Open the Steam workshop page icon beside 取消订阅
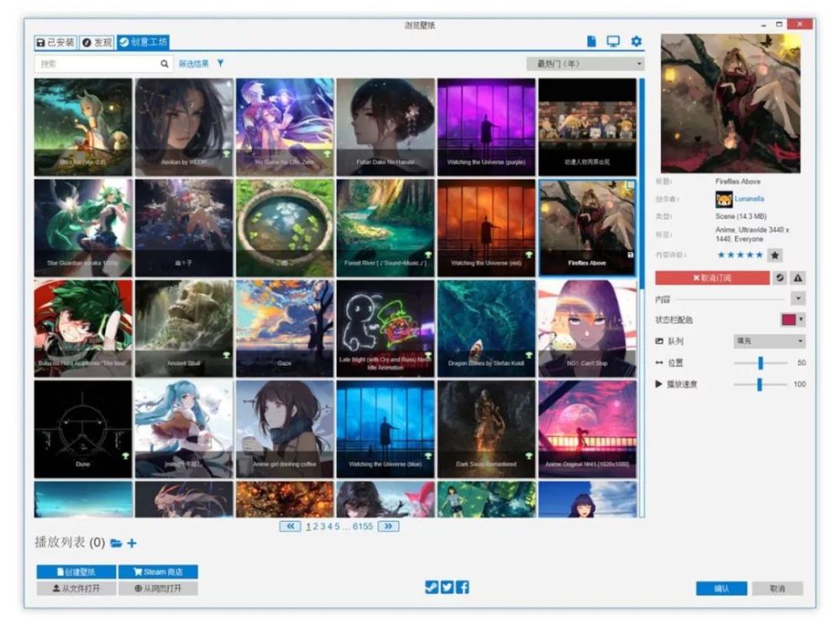 click(x=780, y=277)
